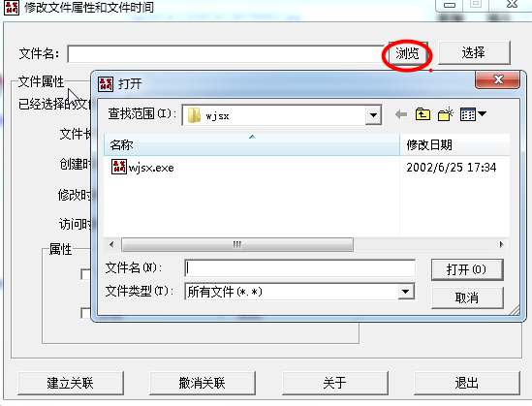
Task: Create new folder icon in dialog
Action: (446, 114)
